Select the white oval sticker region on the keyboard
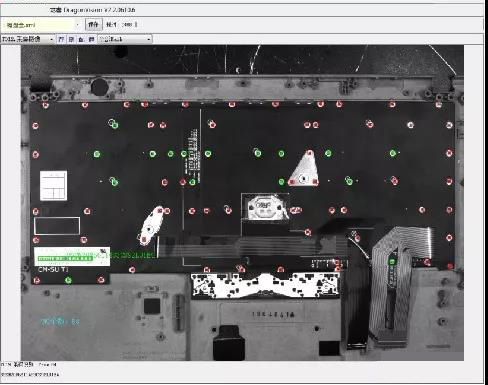488x385 pixels. tap(151, 226)
